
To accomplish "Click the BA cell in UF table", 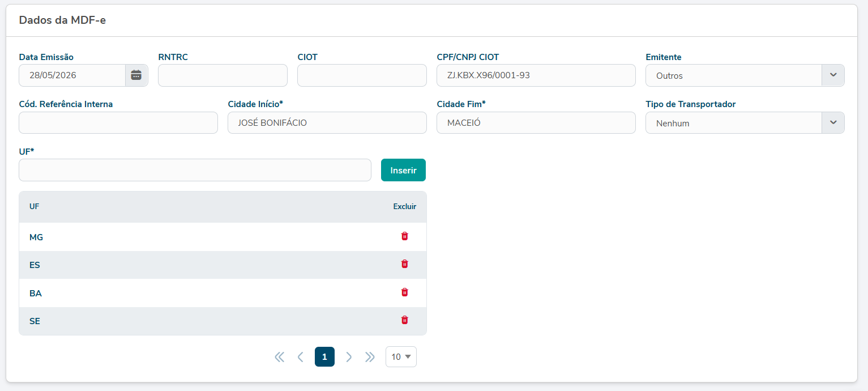I will (x=36, y=294).
